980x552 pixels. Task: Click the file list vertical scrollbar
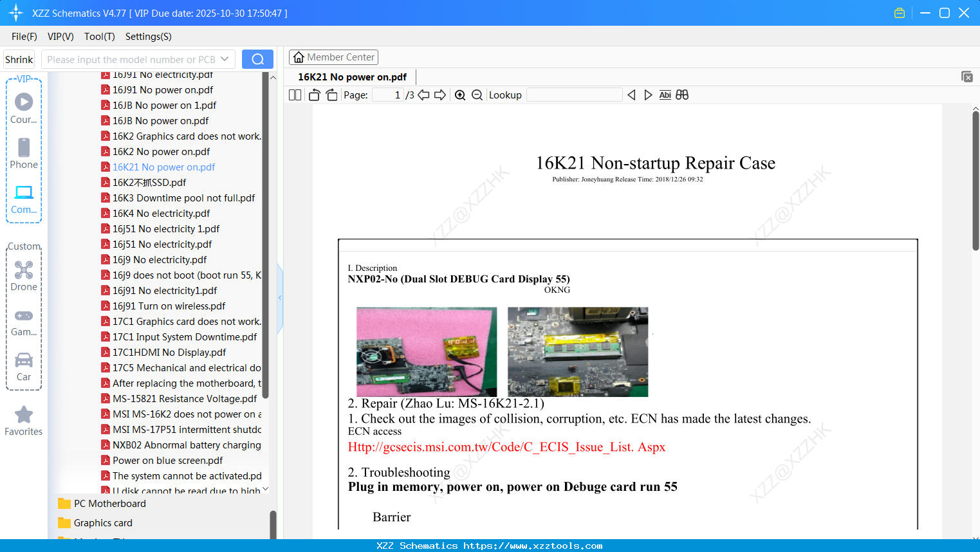pyautogui.click(x=265, y=235)
